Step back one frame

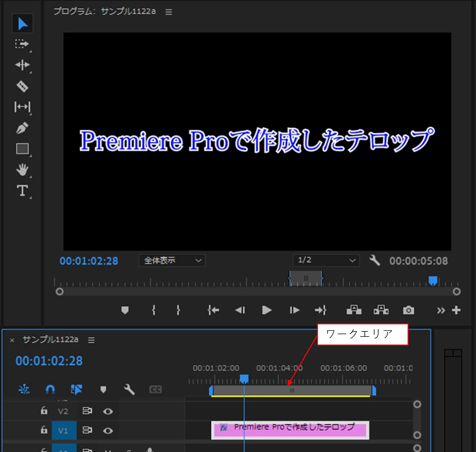[x=240, y=310]
